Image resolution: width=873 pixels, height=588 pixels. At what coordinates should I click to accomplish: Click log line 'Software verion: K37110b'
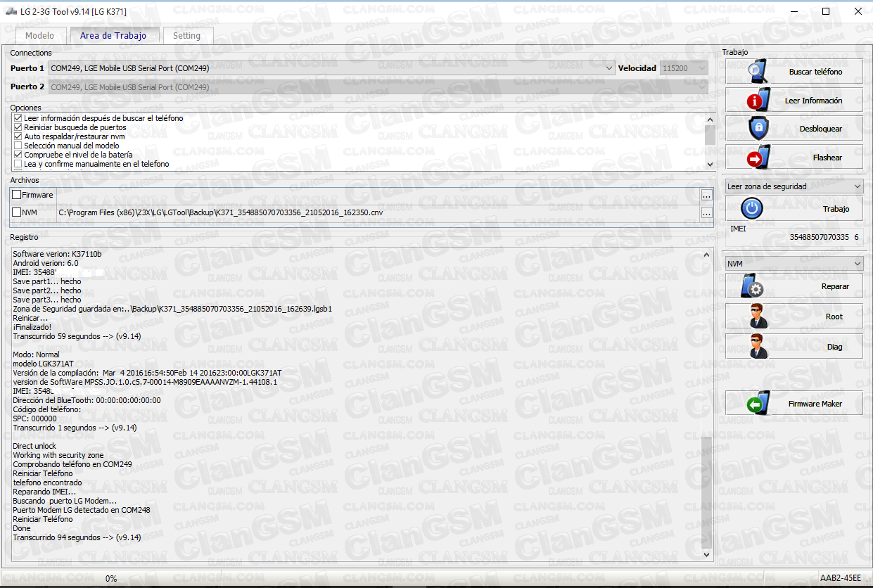pos(57,253)
